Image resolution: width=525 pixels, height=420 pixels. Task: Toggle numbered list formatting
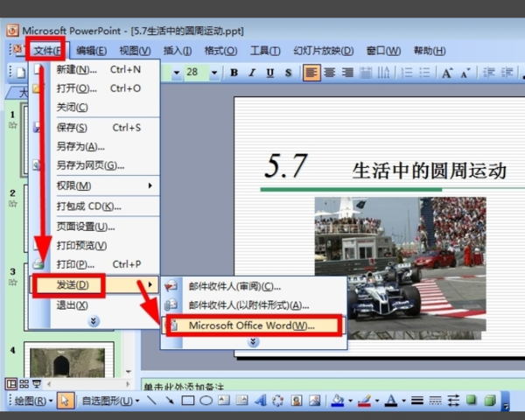(407, 73)
